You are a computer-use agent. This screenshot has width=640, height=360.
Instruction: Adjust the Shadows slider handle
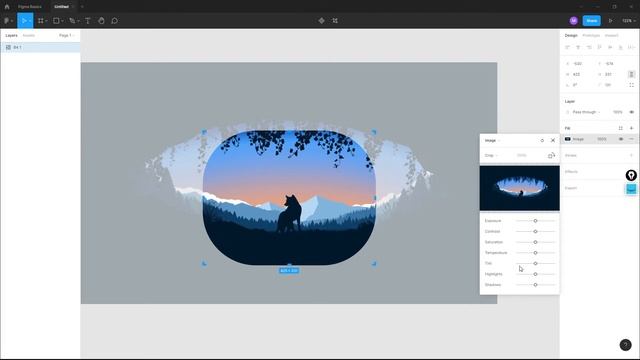pyautogui.click(x=535, y=284)
